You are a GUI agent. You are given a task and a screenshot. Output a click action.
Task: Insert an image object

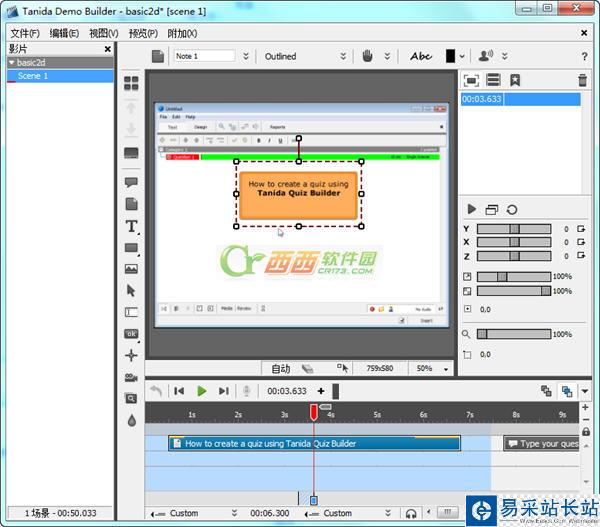[x=131, y=269]
